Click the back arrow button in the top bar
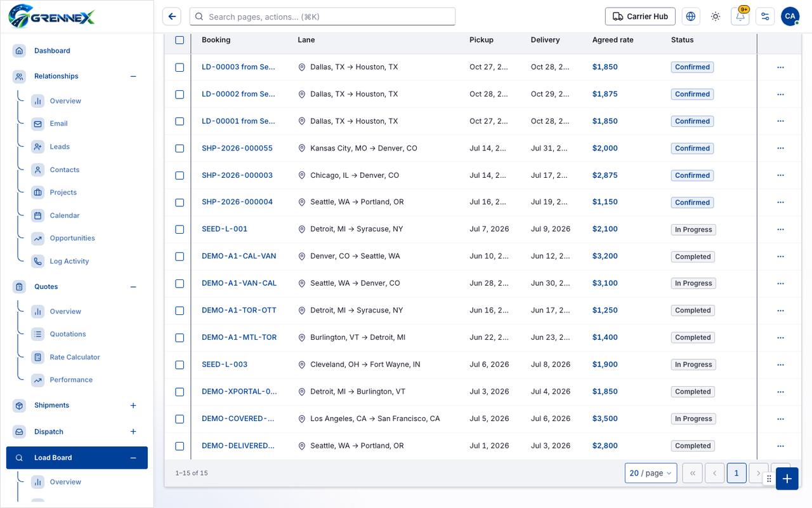812x508 pixels. 172,17
